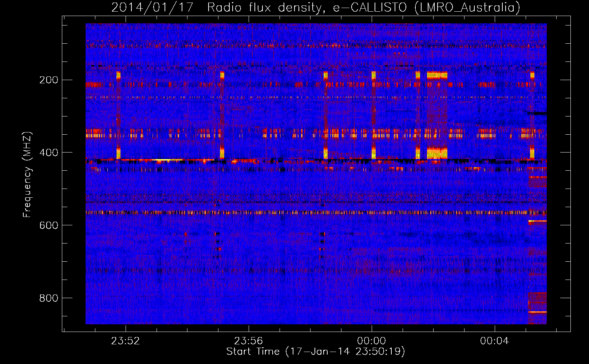Image resolution: width=589 pixels, height=364 pixels.
Task: Click the 'Start Time (17-Jan-14 23:50:19)' label
Action: (316, 352)
